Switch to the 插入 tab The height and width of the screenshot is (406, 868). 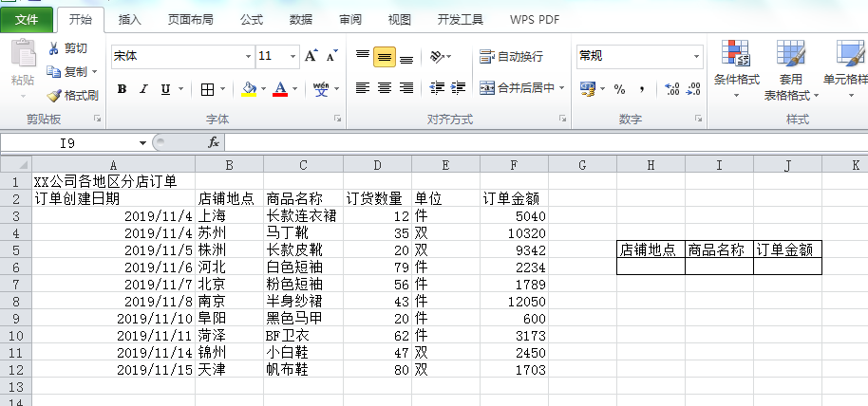point(129,20)
